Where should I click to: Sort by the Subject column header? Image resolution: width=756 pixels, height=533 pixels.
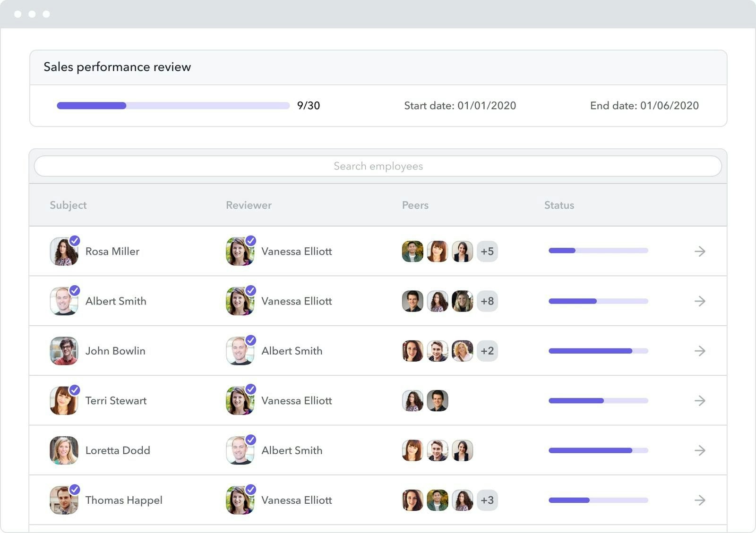(68, 205)
